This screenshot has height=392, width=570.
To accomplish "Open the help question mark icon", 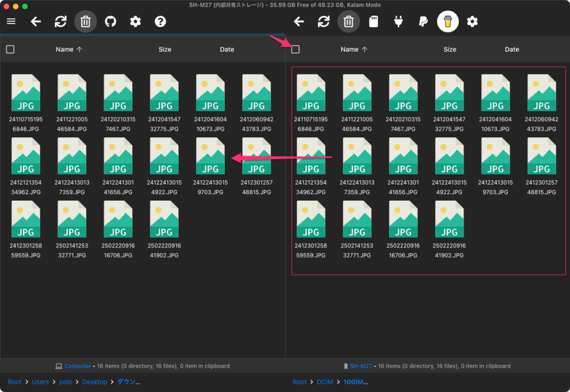I will pos(160,22).
